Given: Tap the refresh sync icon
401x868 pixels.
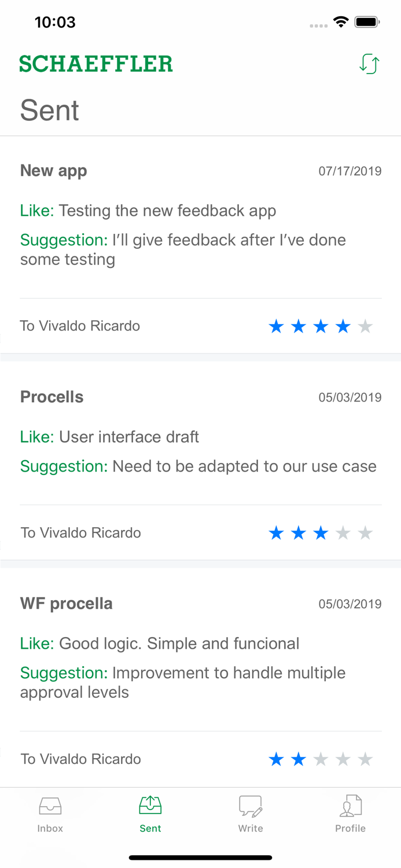Looking at the screenshot, I should [x=369, y=64].
